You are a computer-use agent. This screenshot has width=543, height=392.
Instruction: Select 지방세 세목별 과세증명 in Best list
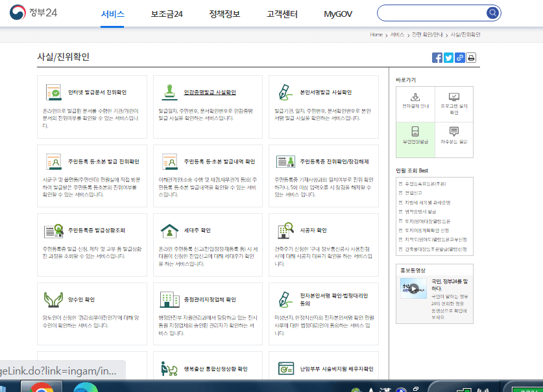428,202
